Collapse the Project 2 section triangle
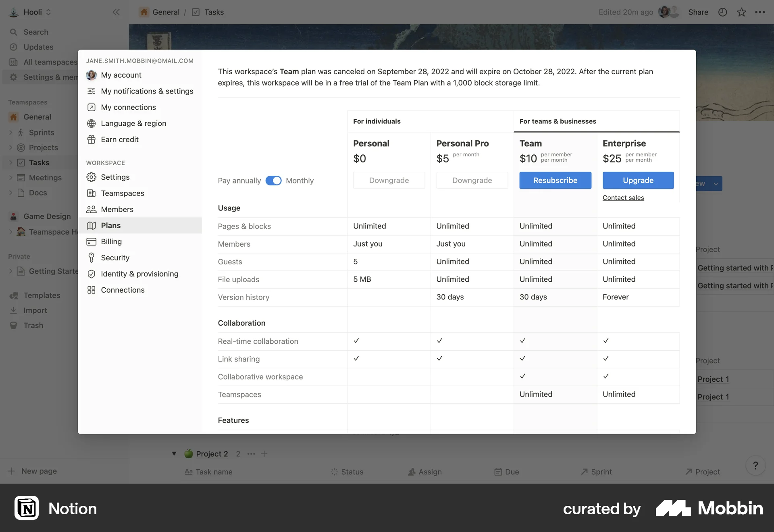Image resolution: width=774 pixels, height=532 pixels. 174,453
